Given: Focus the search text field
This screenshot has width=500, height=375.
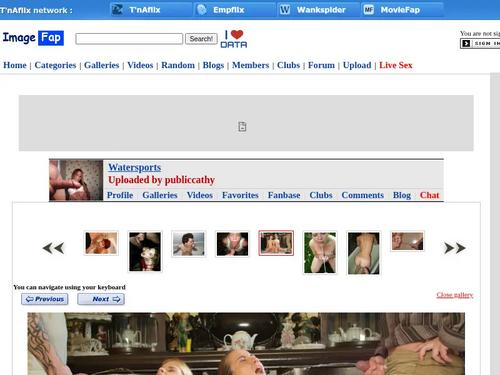Looking at the screenshot, I should point(129,39).
